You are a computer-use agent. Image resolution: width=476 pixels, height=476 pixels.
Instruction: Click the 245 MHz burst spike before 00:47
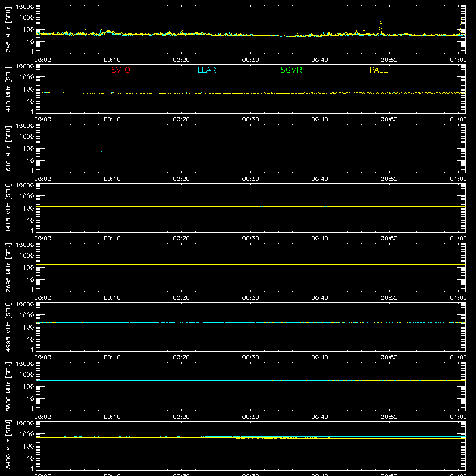click(364, 27)
